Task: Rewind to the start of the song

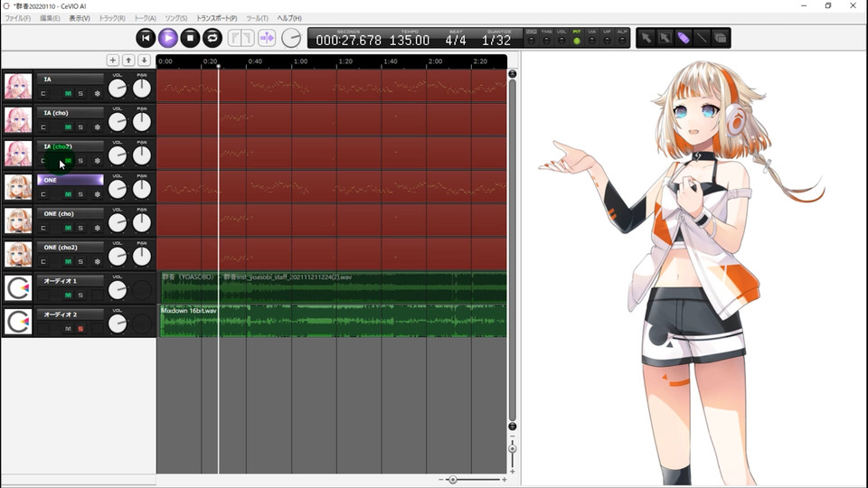Action: 146,38
